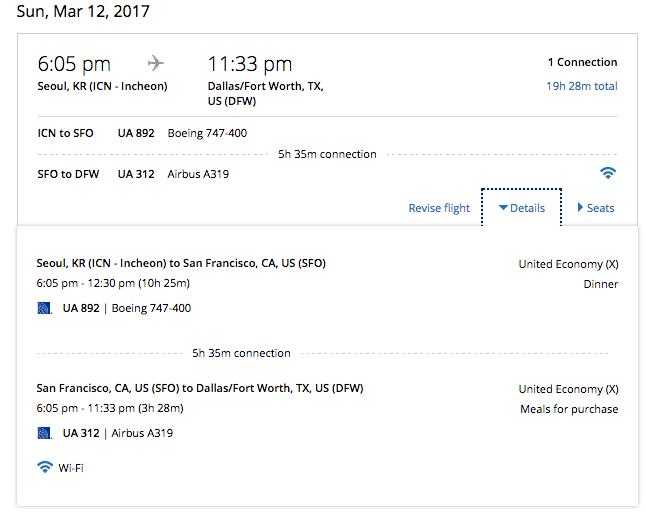Click the 19h 28m total duration link
646x517 pixels.
(x=582, y=86)
